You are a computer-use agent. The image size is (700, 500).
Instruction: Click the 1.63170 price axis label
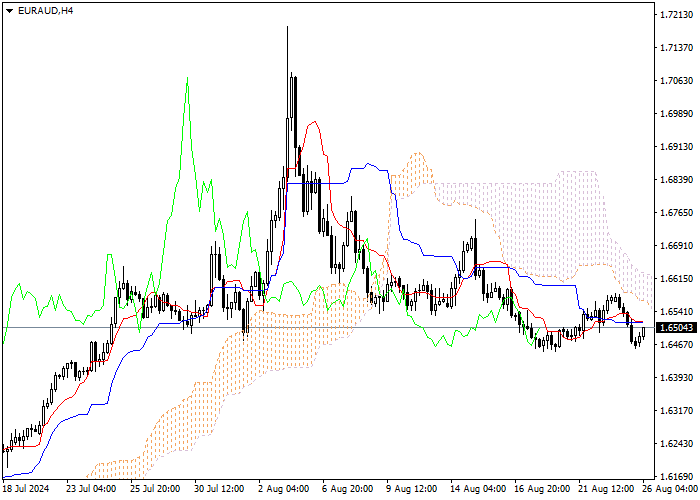coord(676,410)
